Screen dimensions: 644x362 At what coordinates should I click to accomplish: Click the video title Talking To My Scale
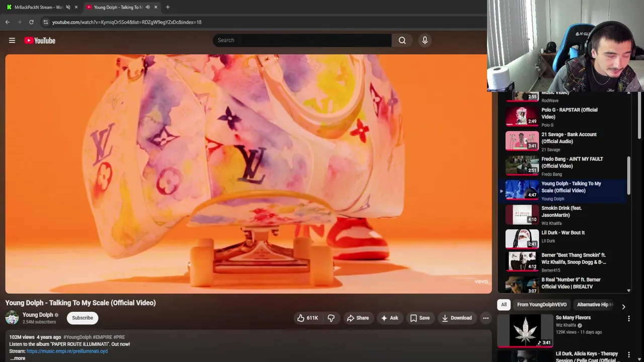coord(80,303)
